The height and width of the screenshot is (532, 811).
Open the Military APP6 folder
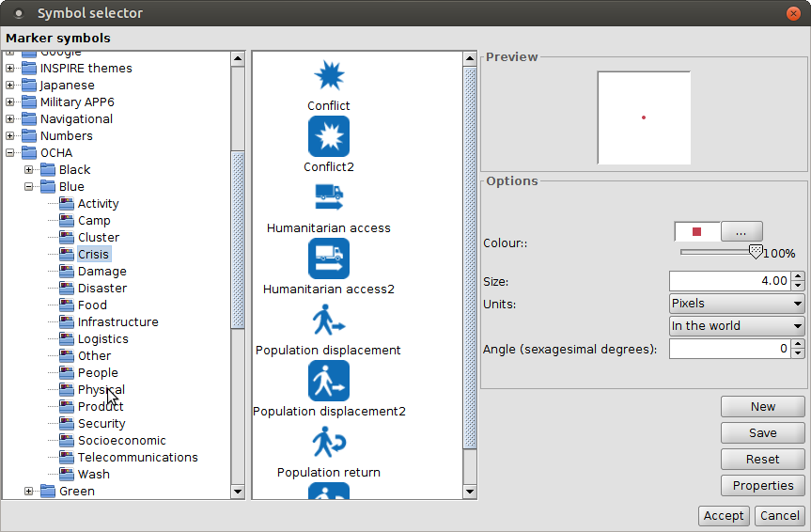(76, 102)
